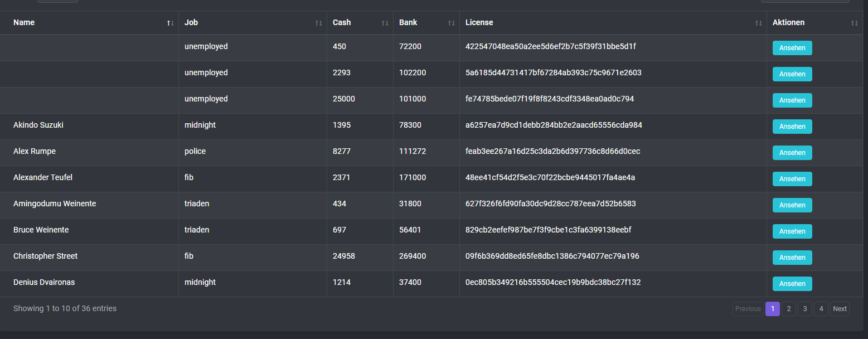View details of Alex Rumpe
The image size is (868, 339).
pos(792,153)
